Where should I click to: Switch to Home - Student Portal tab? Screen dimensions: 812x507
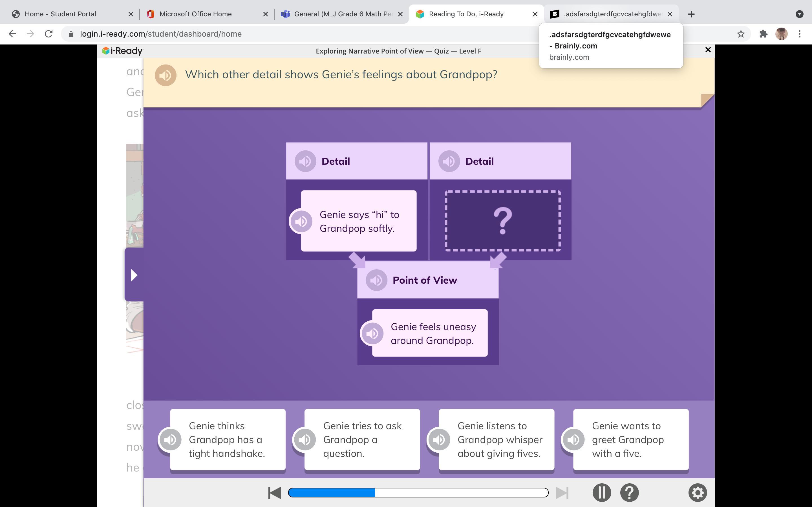60,14
